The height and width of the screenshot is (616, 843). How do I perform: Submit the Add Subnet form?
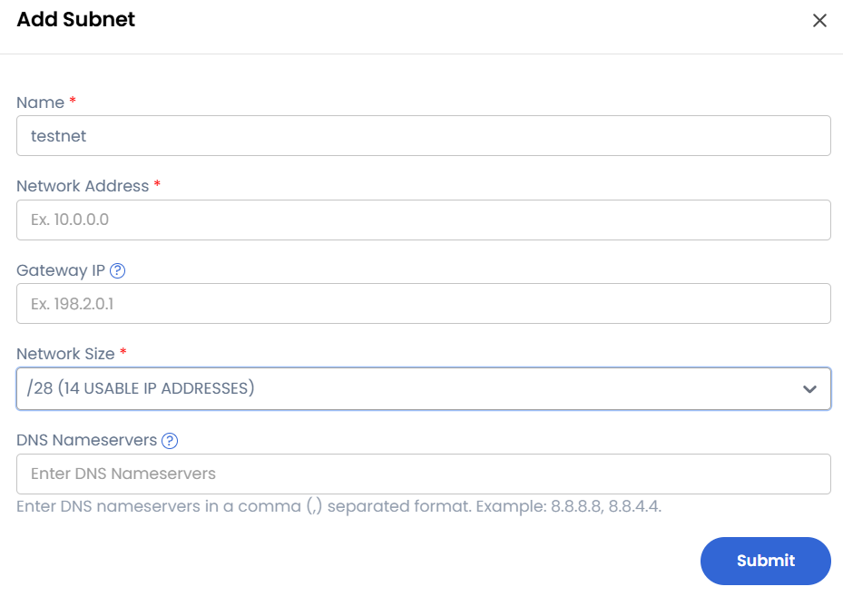[x=765, y=561]
